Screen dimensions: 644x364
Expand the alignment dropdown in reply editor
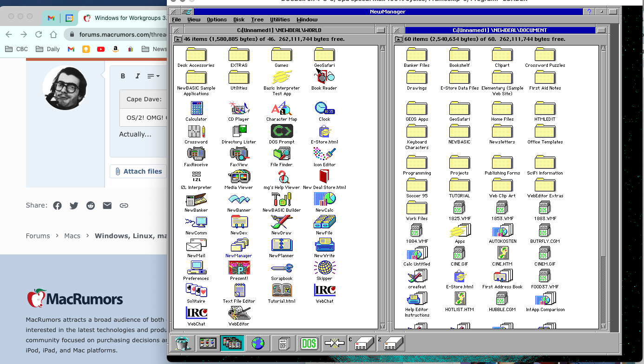click(153, 76)
